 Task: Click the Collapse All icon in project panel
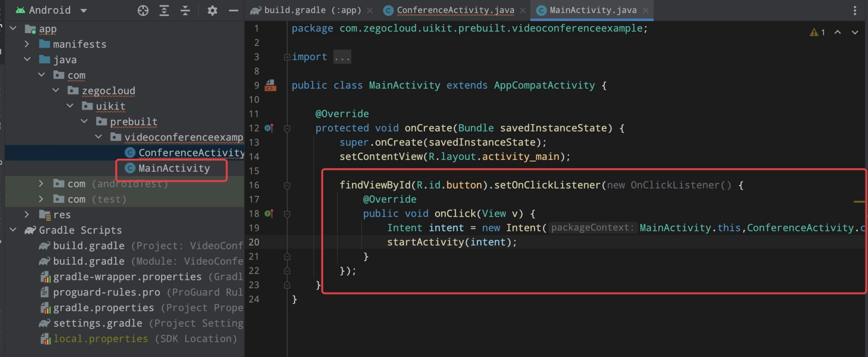185,11
